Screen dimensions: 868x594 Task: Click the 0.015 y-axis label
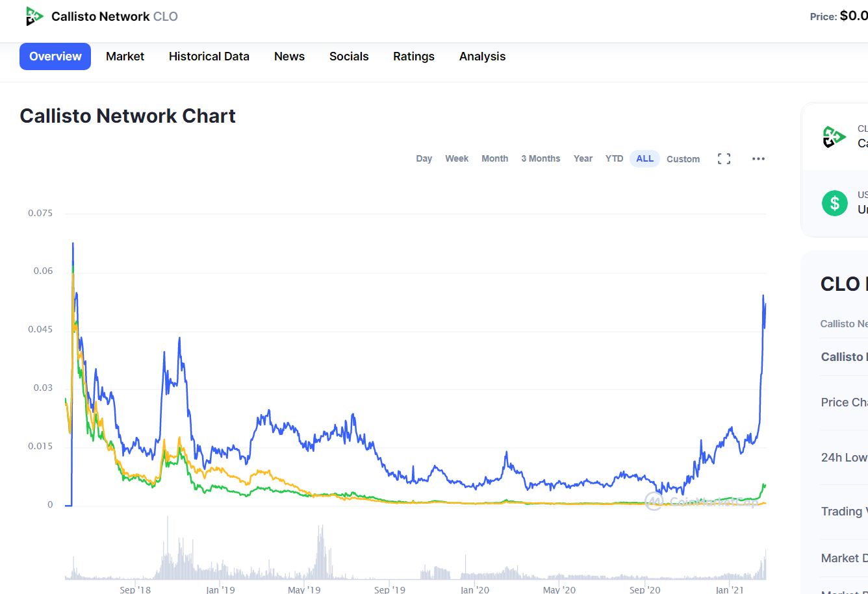pyautogui.click(x=40, y=446)
